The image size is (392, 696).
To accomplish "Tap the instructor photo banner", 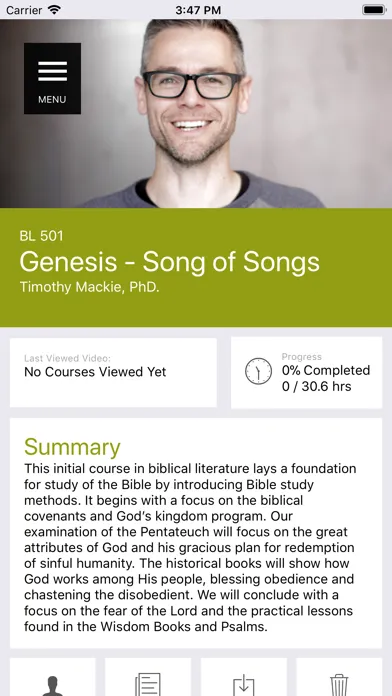I will [x=196, y=114].
